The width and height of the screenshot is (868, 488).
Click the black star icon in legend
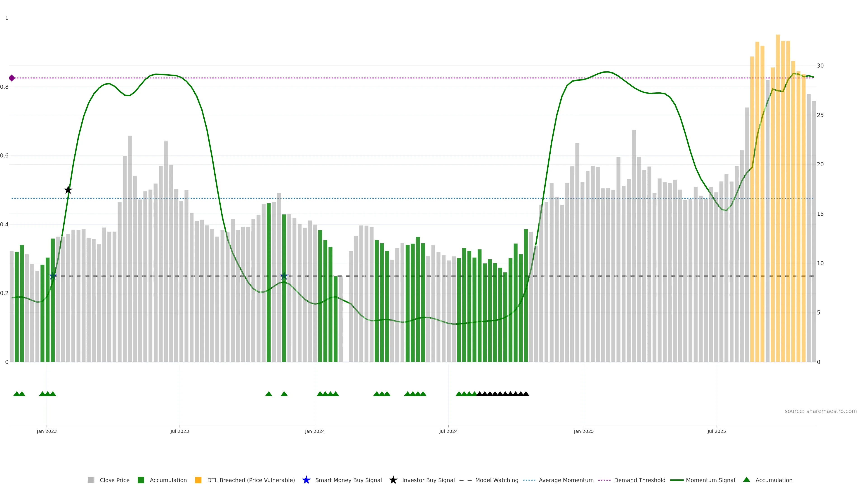(x=393, y=480)
